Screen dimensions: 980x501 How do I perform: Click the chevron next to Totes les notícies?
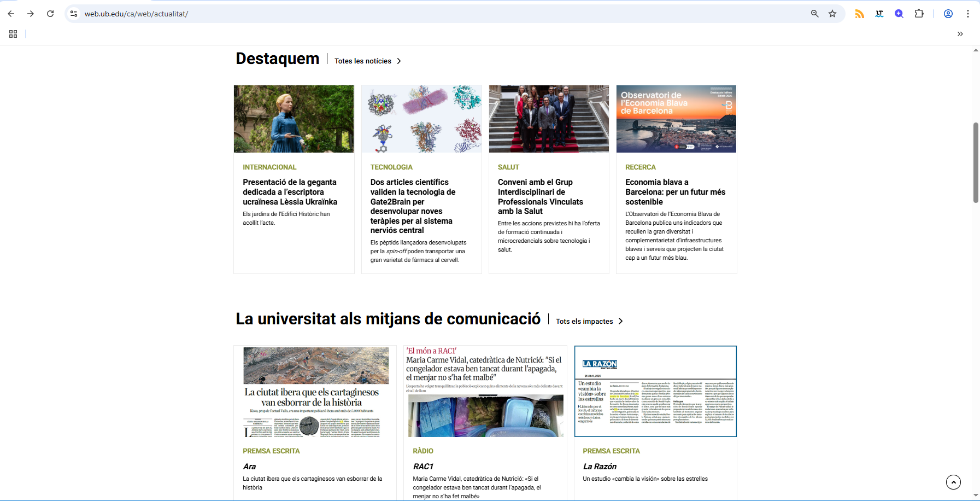click(399, 61)
